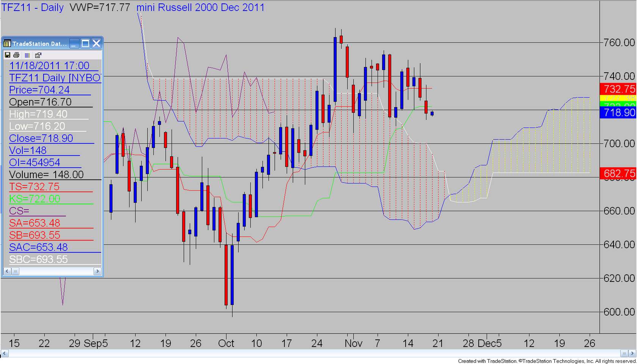This screenshot has height=364, width=637.
Task: Click the Data Window horizontal scroll right arrow
Action: point(97,271)
